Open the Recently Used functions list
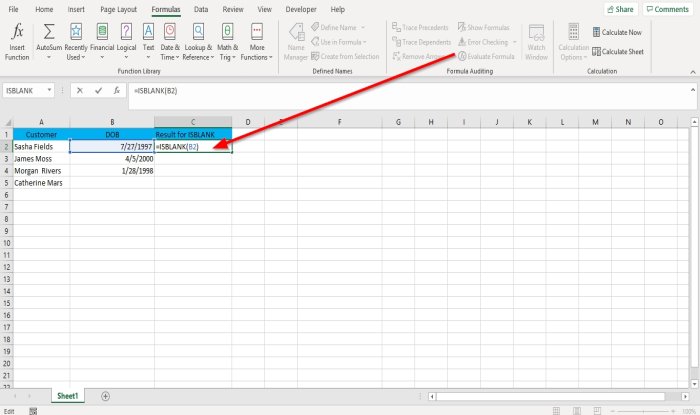 pyautogui.click(x=76, y=42)
